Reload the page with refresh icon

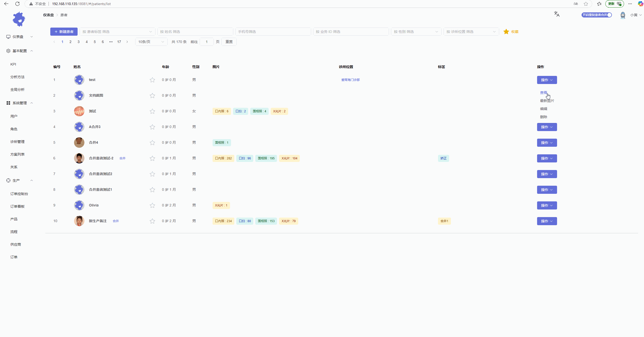(17, 4)
